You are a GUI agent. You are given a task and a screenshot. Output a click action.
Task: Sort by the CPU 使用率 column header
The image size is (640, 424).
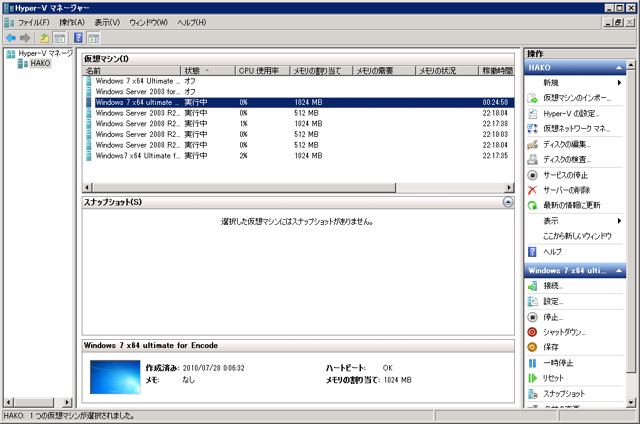point(262,71)
